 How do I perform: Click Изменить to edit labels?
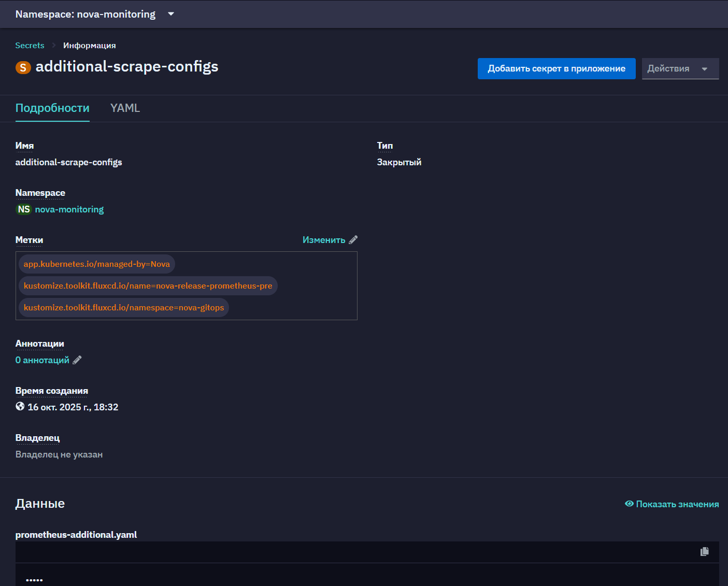pyautogui.click(x=324, y=240)
